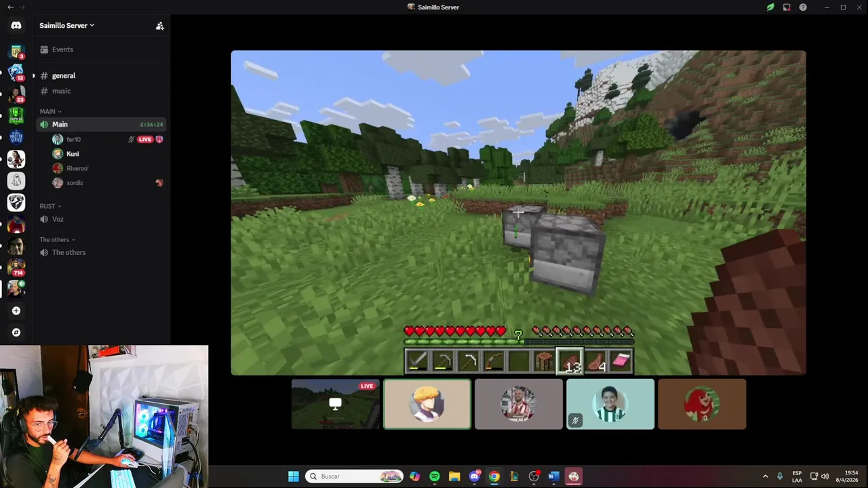Open the taskbar icon with the red dot badge
The image size is (868, 488).
534,476
